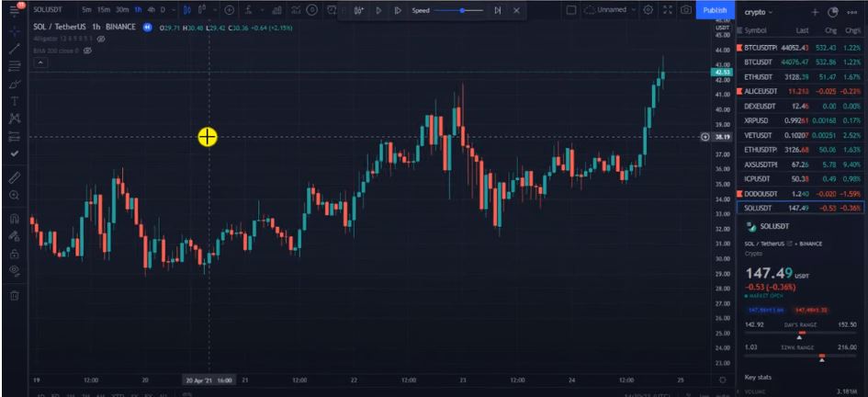Select DODOUSDT in the watchlist

tap(800, 194)
